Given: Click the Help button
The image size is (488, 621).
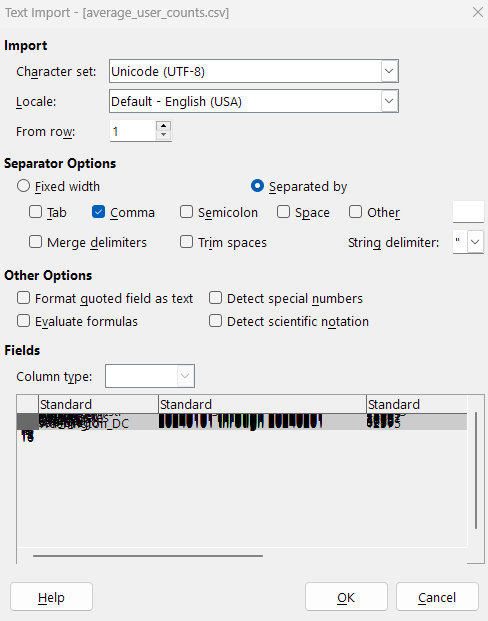Looking at the screenshot, I should [51, 597].
